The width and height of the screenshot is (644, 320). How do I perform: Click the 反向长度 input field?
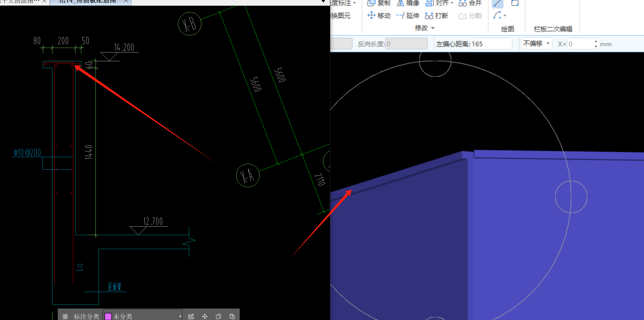pyautogui.click(x=406, y=44)
